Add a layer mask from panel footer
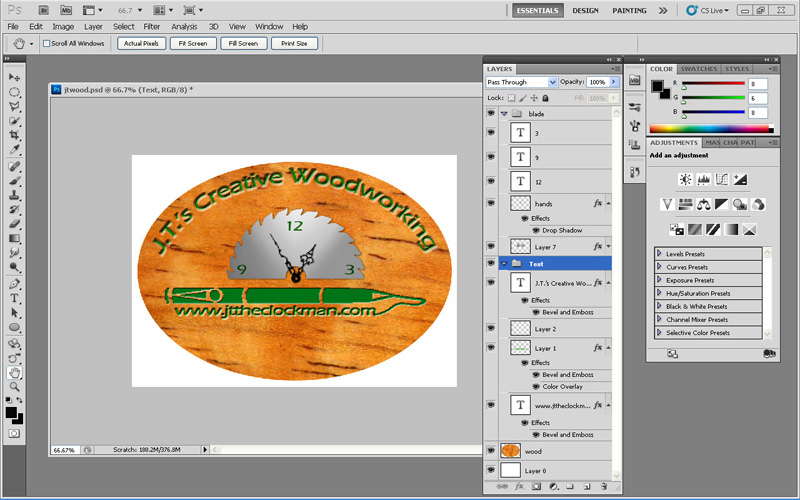 click(536, 487)
